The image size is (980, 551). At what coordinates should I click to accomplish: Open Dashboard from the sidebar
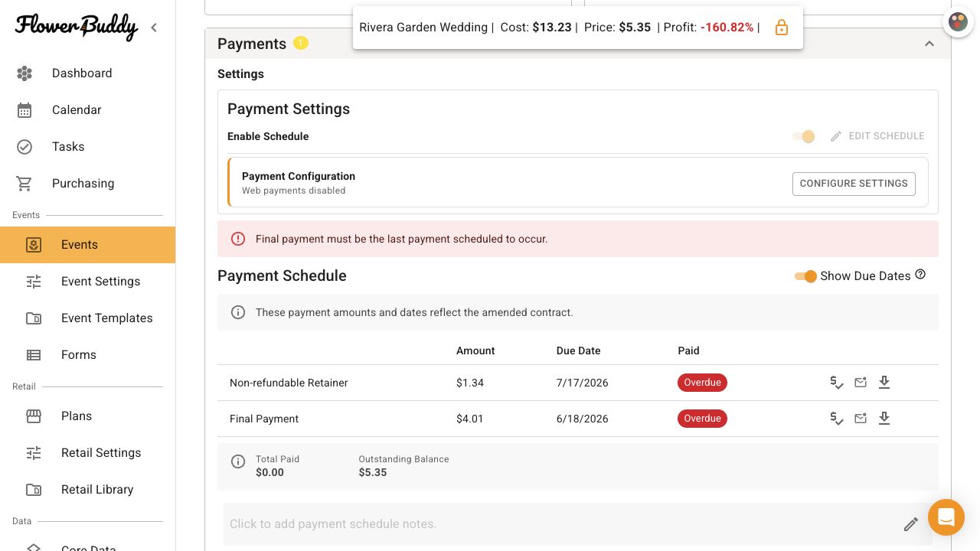88,73
